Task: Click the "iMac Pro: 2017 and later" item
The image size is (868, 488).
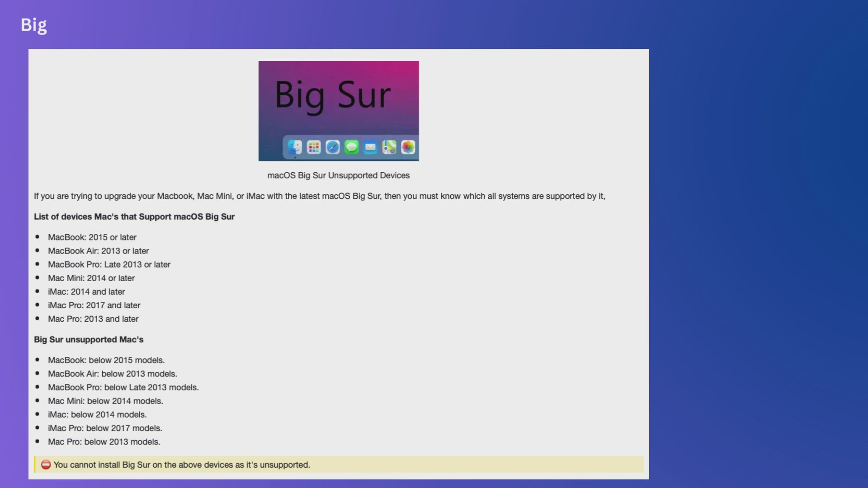Action: tap(94, 305)
